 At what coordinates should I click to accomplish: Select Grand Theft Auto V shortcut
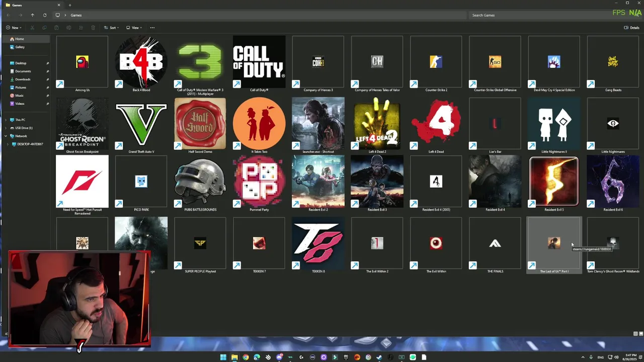click(141, 126)
